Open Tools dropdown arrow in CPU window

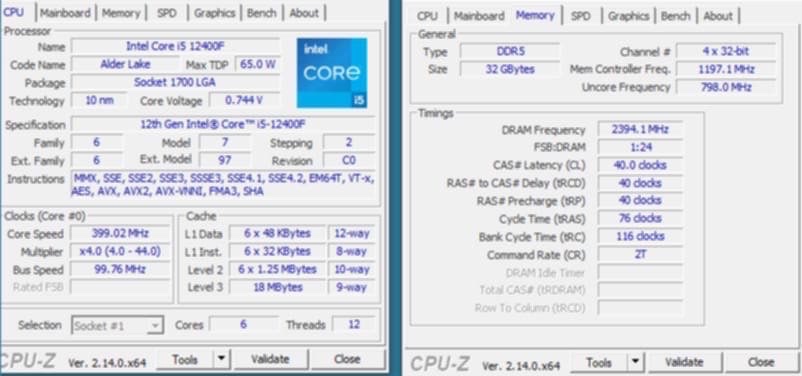221,359
